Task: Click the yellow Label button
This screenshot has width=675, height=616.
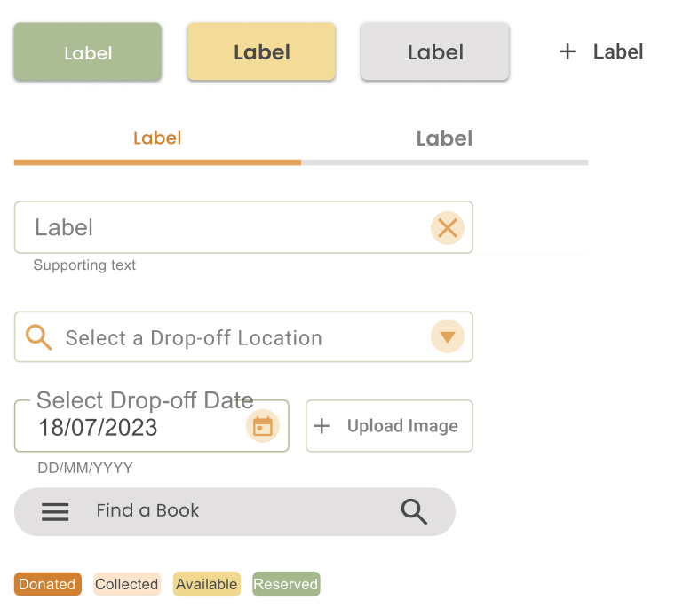Action: pos(261,51)
